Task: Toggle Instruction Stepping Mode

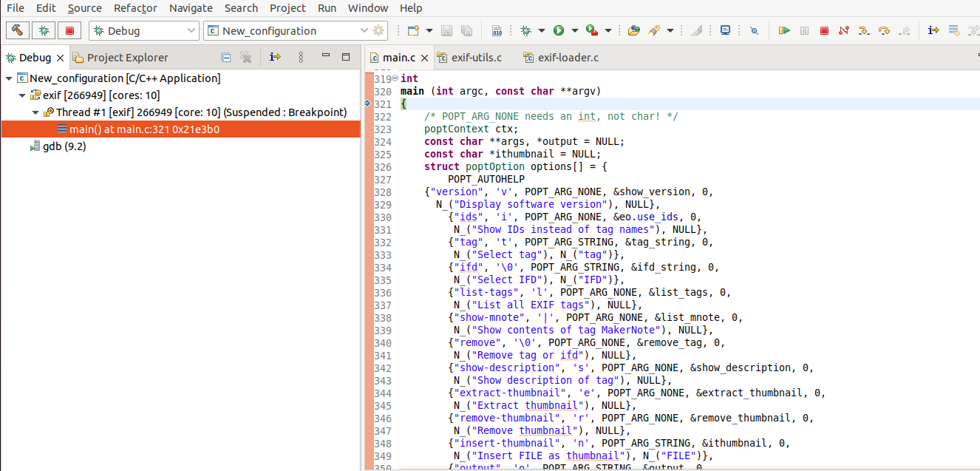Action: pyautogui.click(x=933, y=31)
